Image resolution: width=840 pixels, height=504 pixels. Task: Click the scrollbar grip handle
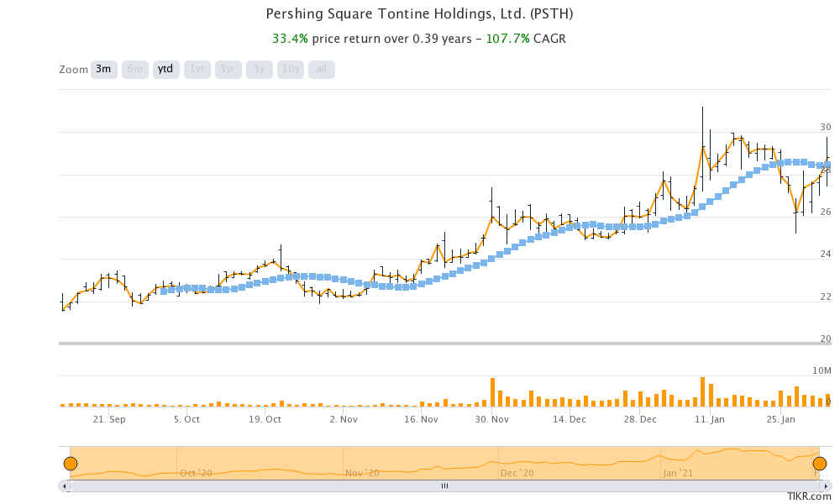point(445,486)
